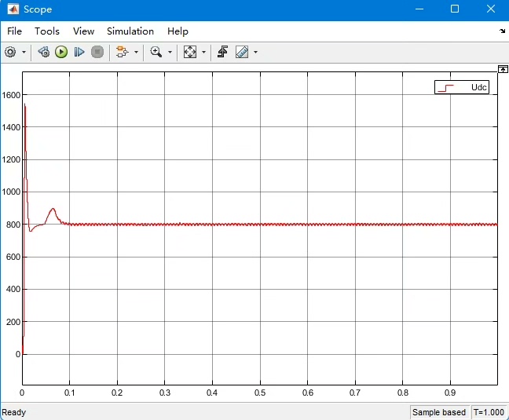
Task: Click the Scale Axes Limits icon
Action: tap(190, 52)
